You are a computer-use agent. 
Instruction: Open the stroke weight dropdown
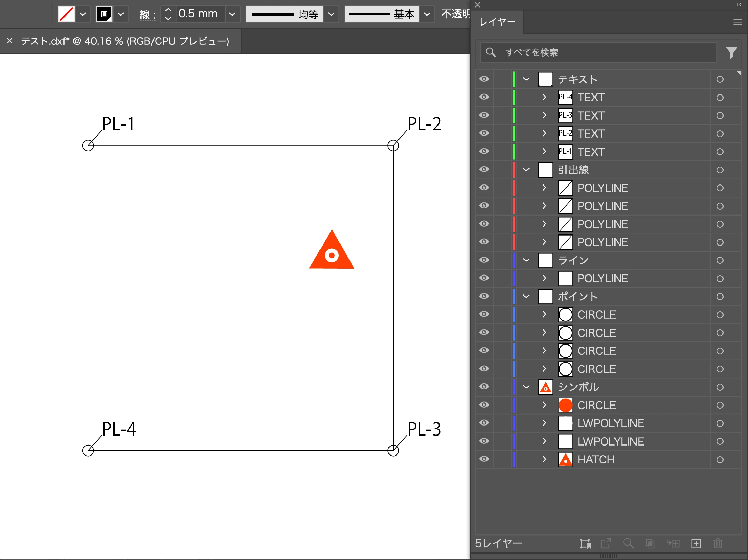tap(232, 14)
